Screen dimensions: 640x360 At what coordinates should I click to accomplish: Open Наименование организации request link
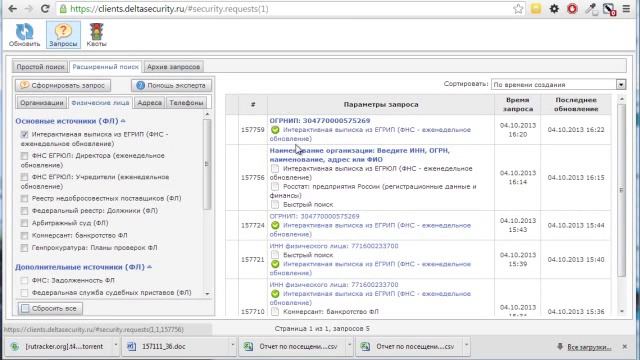coord(359,155)
